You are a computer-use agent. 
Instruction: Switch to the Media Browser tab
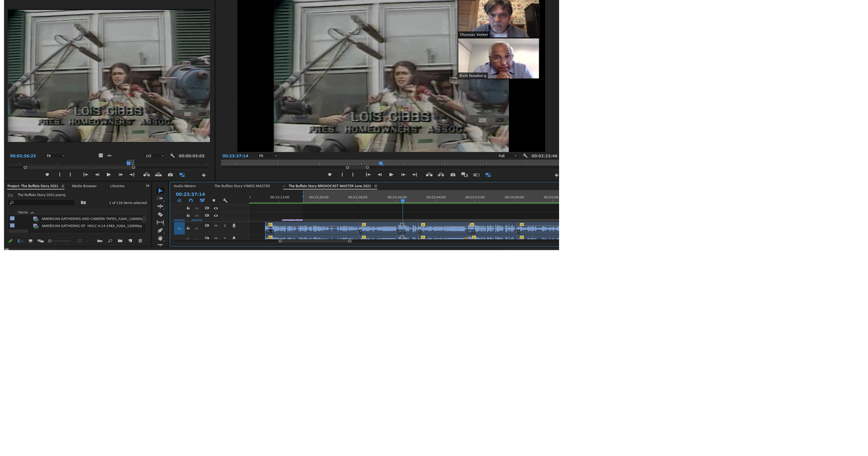click(84, 186)
